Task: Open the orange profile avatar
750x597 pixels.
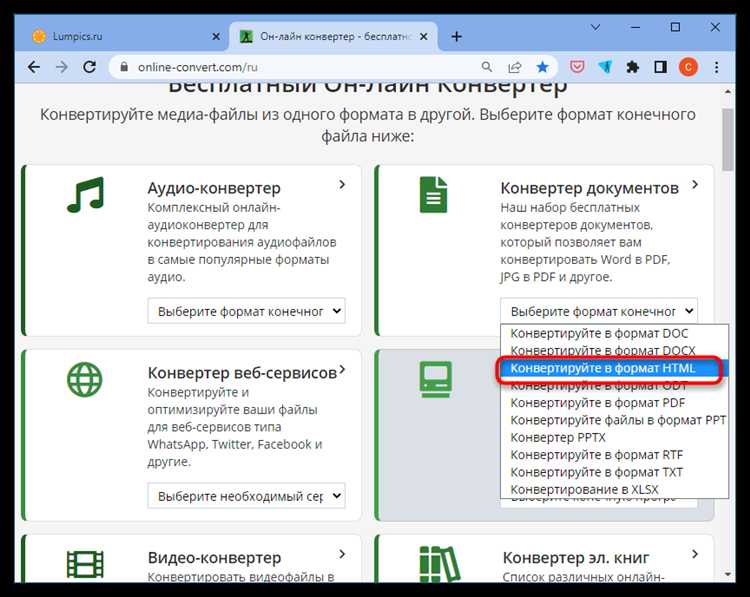Action: [688, 67]
